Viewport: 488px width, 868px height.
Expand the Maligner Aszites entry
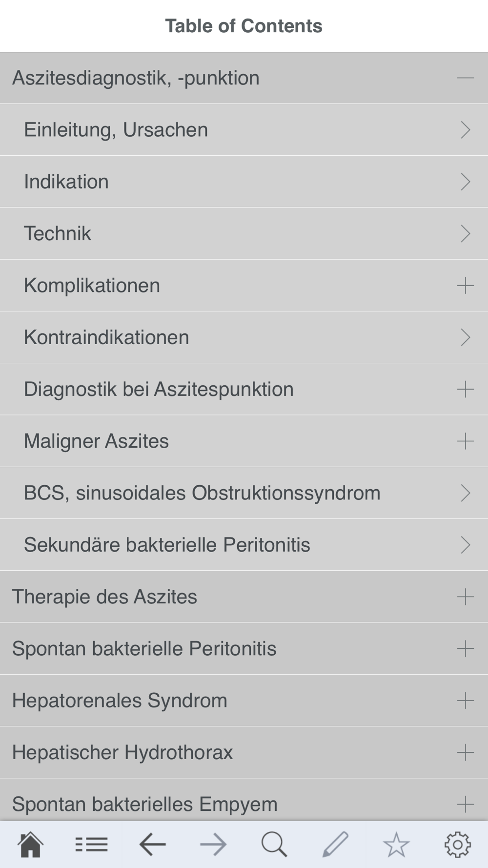pos(465,441)
